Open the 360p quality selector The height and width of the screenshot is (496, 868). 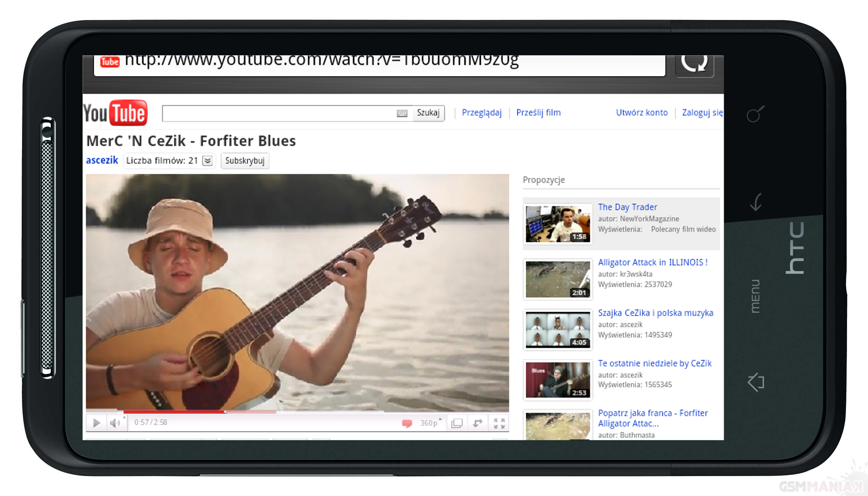pyautogui.click(x=429, y=423)
